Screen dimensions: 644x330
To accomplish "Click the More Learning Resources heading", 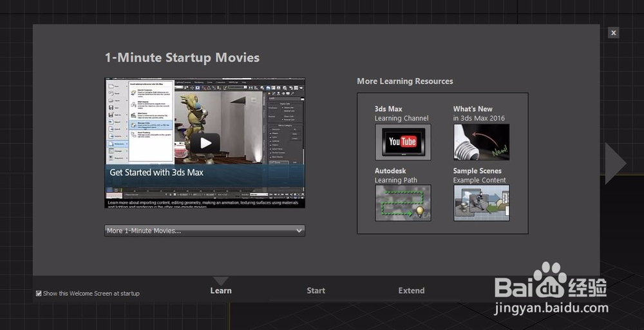I will (405, 81).
